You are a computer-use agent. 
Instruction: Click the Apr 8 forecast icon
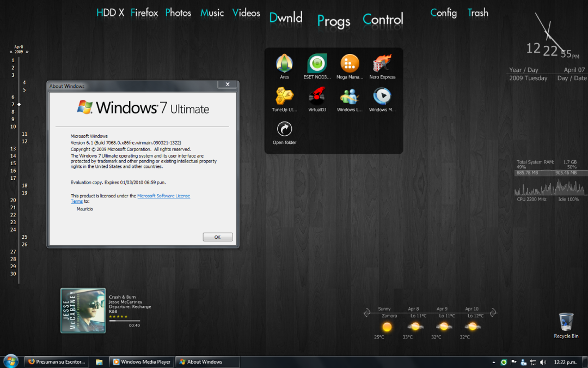point(415,327)
